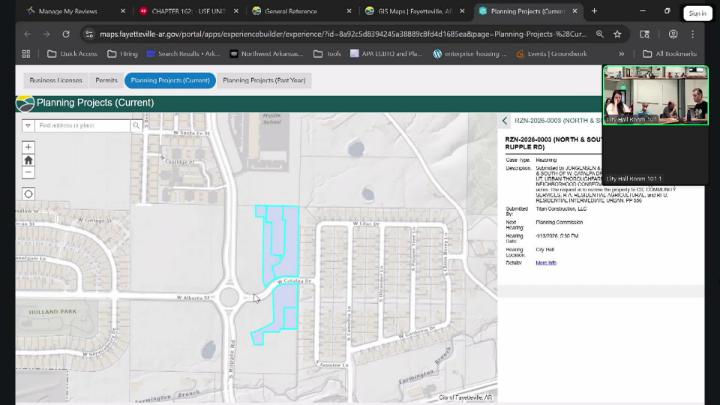Open the browser profile icon
720x405 pixels.
point(673,34)
